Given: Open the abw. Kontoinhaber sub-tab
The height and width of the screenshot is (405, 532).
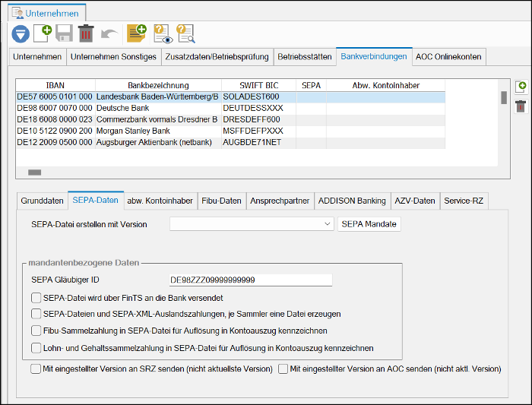Looking at the screenshot, I should pyautogui.click(x=160, y=201).
